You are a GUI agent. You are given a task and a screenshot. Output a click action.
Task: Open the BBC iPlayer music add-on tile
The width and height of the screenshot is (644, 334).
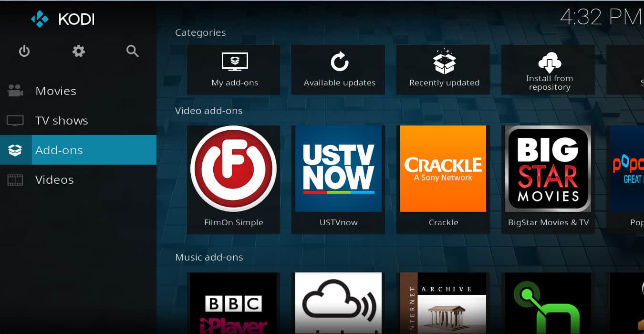(x=234, y=303)
